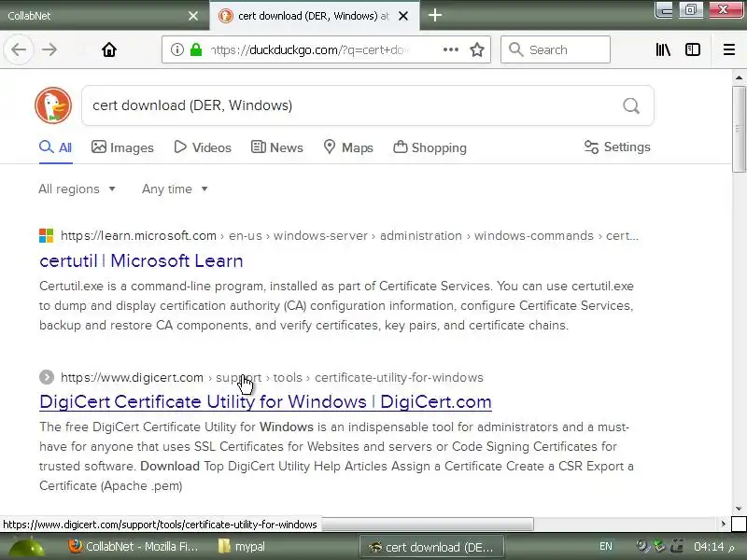The height and width of the screenshot is (560, 747).
Task: Open the browser hamburger menu
Action: click(729, 49)
